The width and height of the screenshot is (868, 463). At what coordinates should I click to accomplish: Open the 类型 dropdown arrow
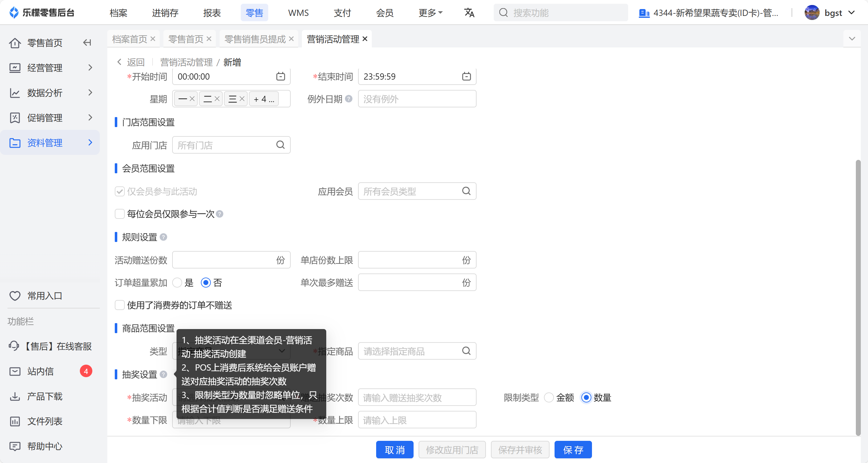click(282, 351)
